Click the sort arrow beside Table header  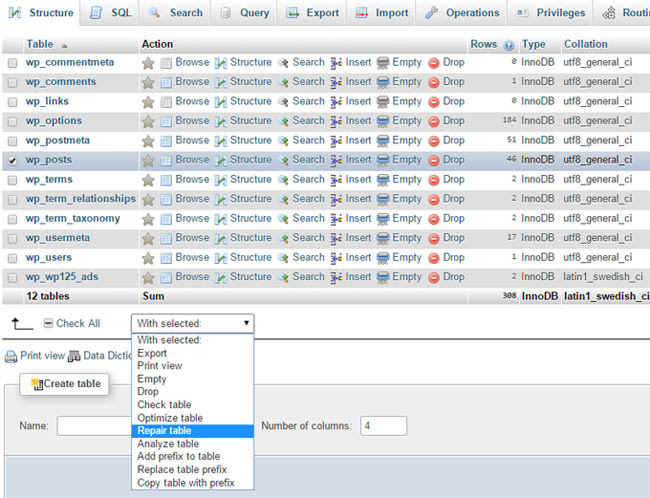64,46
